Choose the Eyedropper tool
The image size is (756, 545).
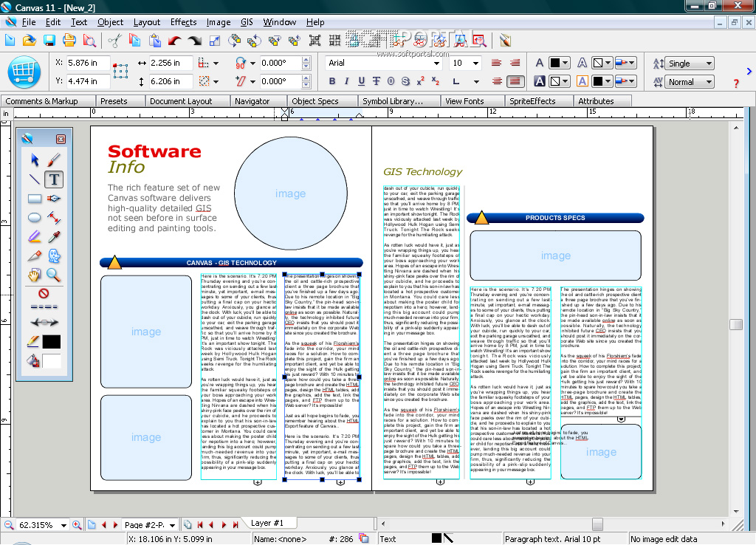[54, 237]
